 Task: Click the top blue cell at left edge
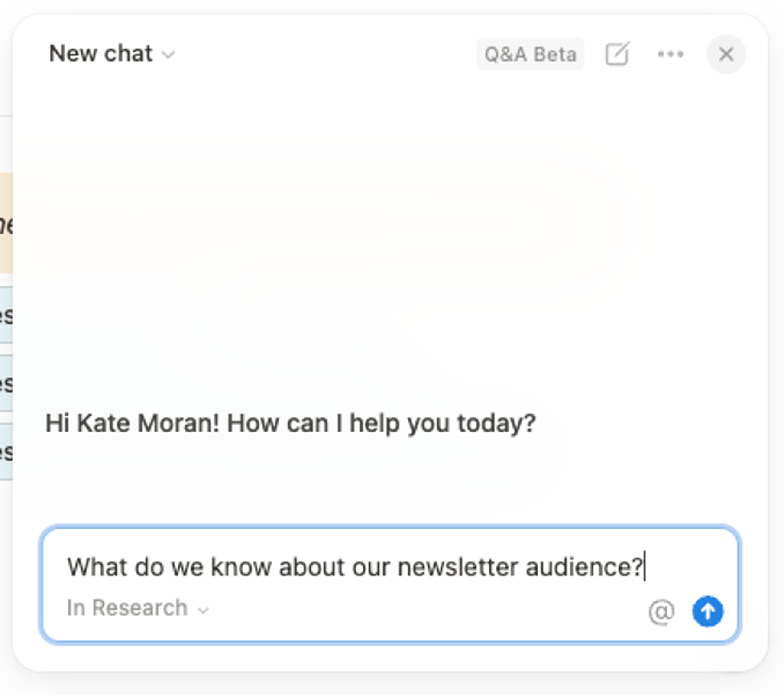(6, 315)
